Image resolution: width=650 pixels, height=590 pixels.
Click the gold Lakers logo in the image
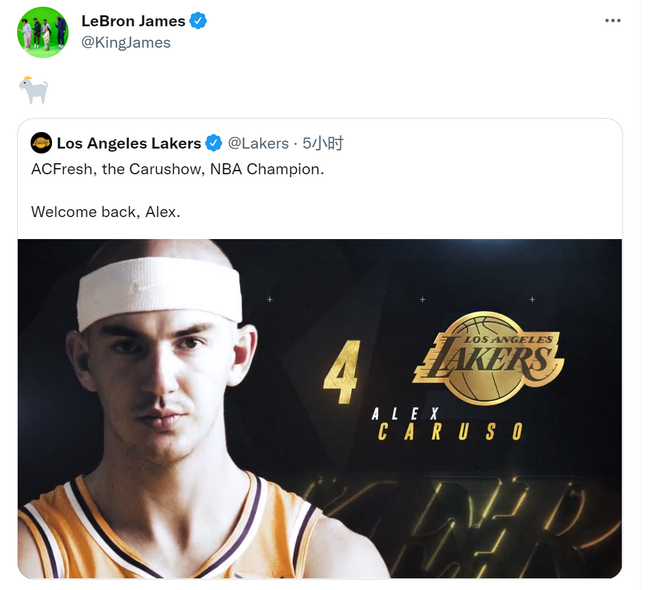pyautogui.click(x=488, y=355)
